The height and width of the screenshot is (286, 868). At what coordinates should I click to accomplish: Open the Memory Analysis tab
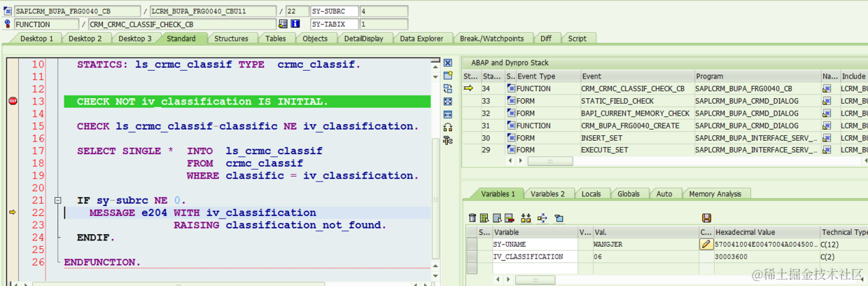coord(715,193)
